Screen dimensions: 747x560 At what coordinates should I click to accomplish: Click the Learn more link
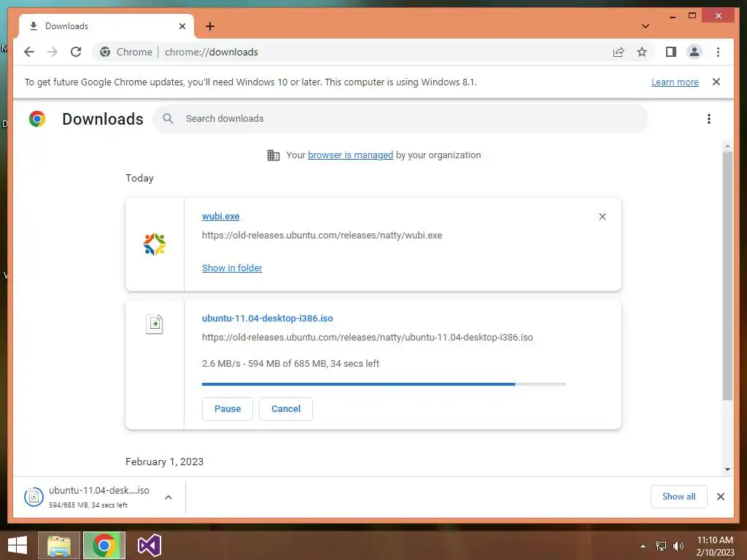675,82
